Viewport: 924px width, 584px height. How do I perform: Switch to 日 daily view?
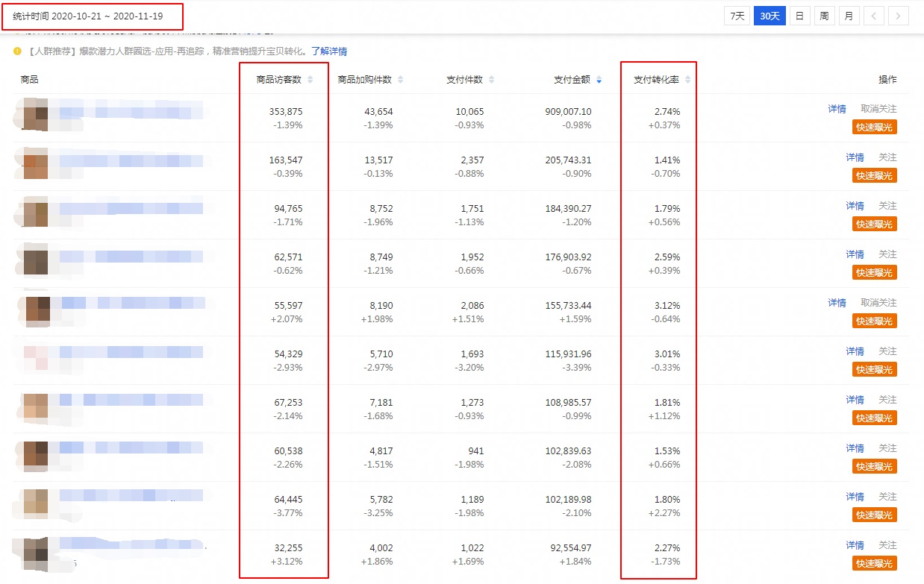(799, 16)
